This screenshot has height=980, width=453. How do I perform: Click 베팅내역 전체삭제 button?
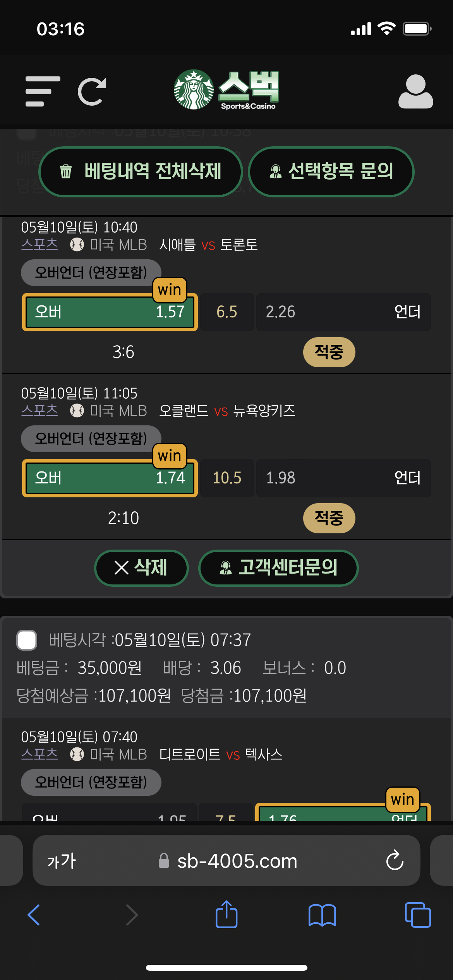pos(141,171)
